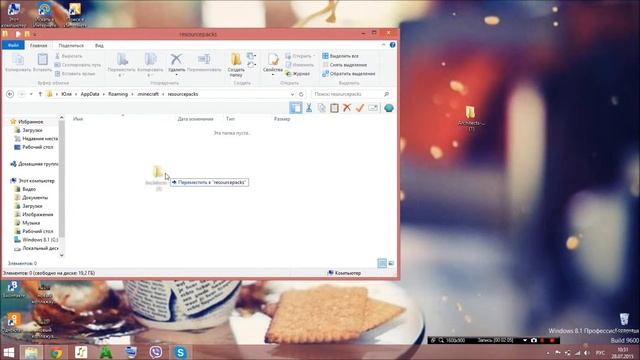640x360 pixels.
Task: Click Открыть in the ribbon
Action: point(300,56)
